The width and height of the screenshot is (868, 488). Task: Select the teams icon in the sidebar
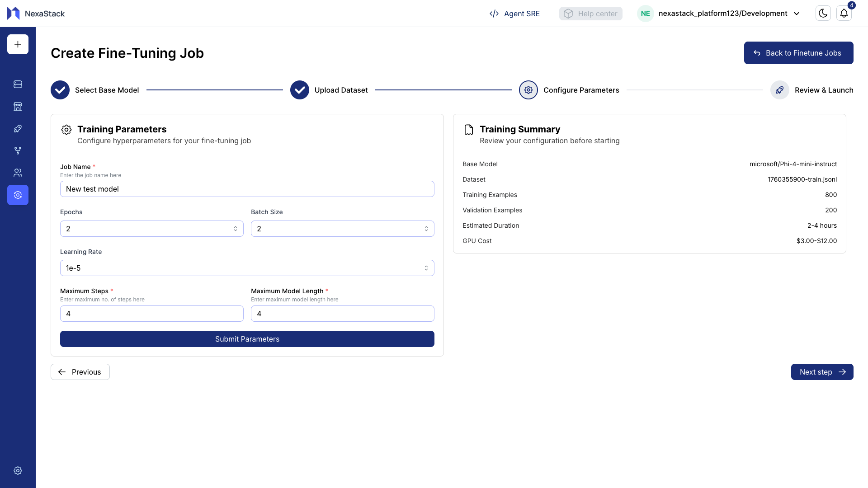pyautogui.click(x=18, y=173)
